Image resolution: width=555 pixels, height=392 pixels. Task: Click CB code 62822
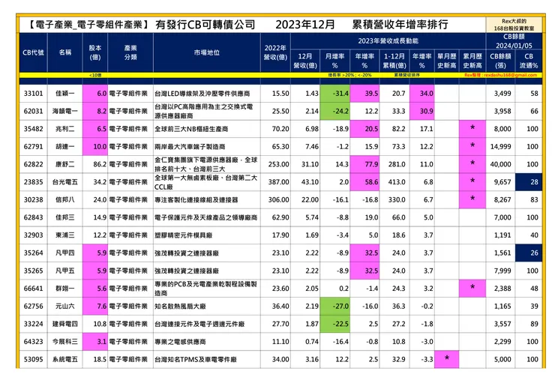33,164
